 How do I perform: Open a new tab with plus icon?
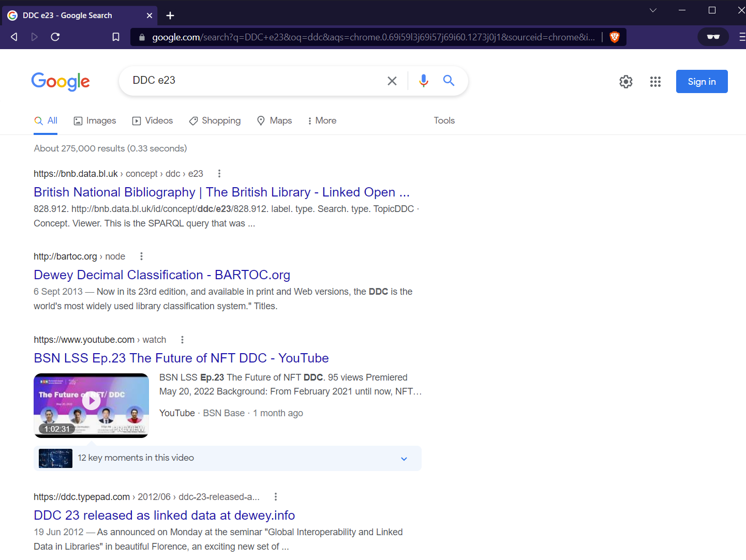tap(170, 16)
